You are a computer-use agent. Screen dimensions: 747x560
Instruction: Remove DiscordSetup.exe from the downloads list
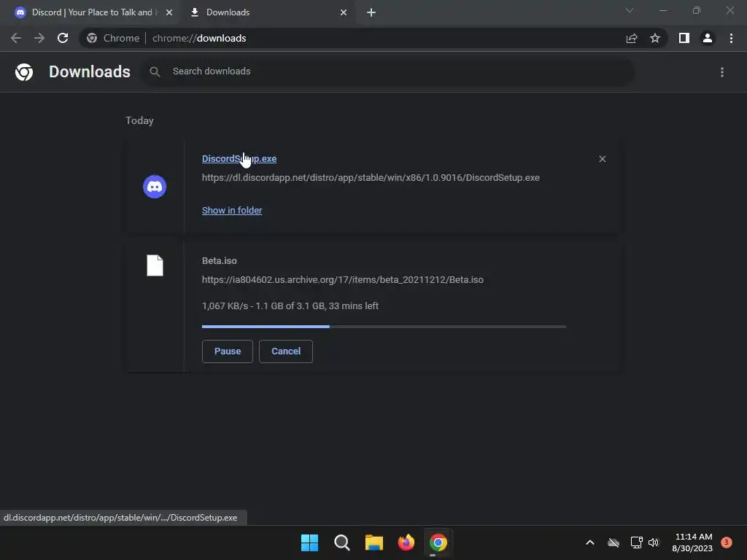(x=602, y=159)
